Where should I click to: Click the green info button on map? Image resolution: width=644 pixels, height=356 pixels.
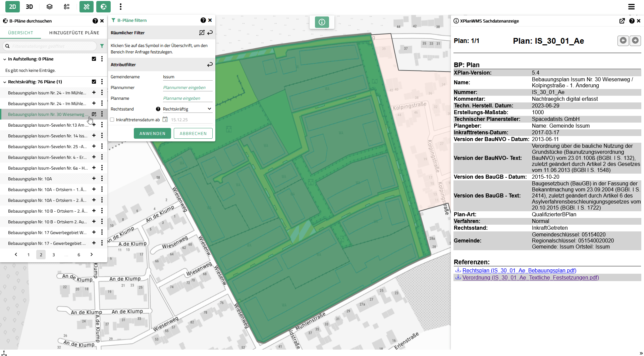pyautogui.click(x=322, y=22)
